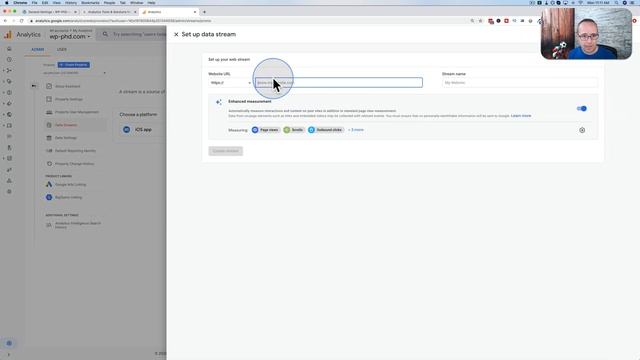The width and height of the screenshot is (640, 360).
Task: Click the BigQuery Linking logo icon
Action: pos(49,198)
